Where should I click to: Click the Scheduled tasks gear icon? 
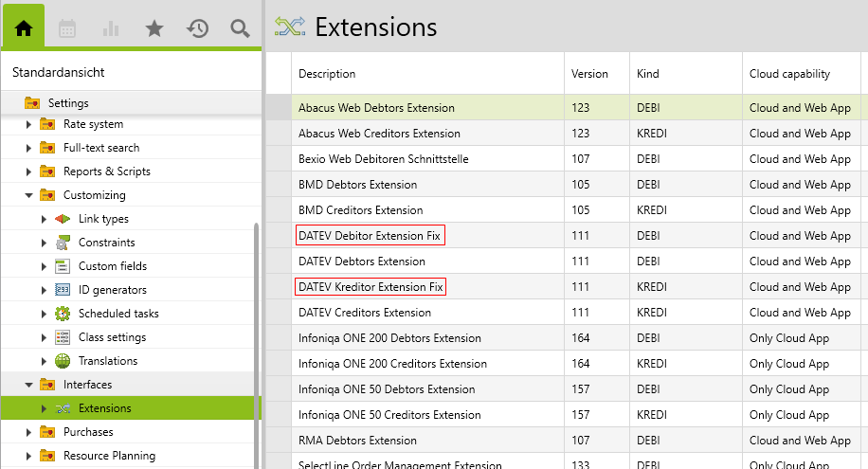click(x=63, y=314)
